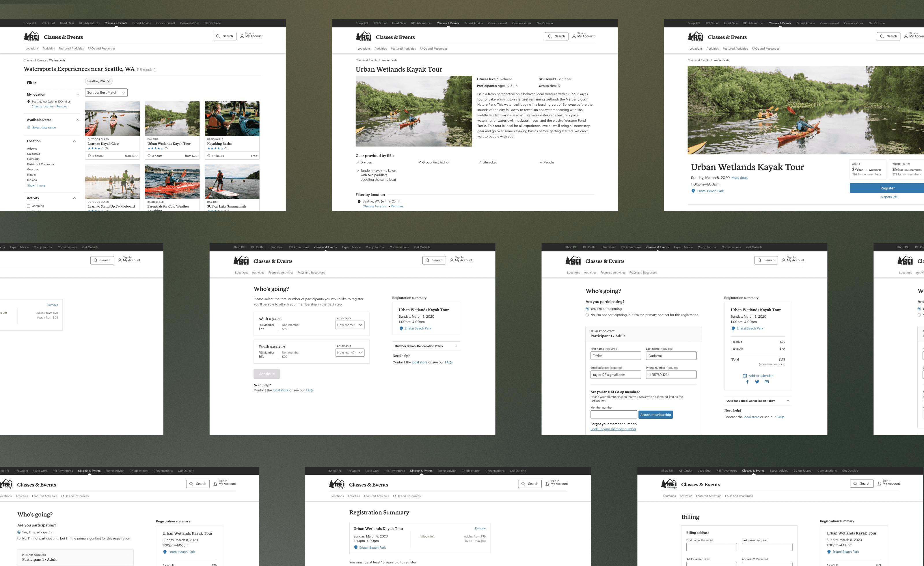Click the More dates link
This screenshot has width=924, height=566.
point(740,178)
